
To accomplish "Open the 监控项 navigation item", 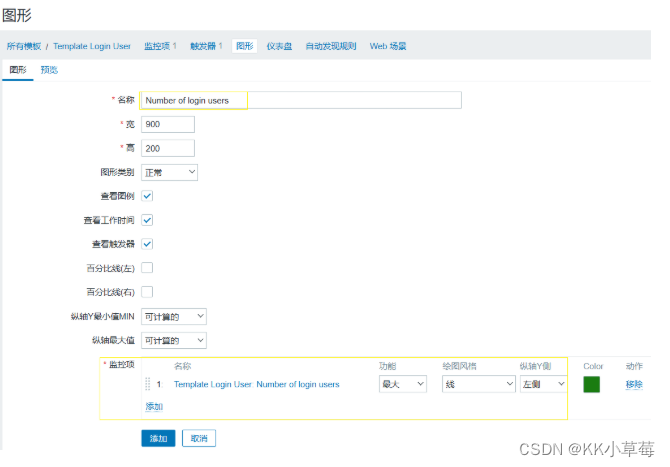I will (x=160, y=46).
